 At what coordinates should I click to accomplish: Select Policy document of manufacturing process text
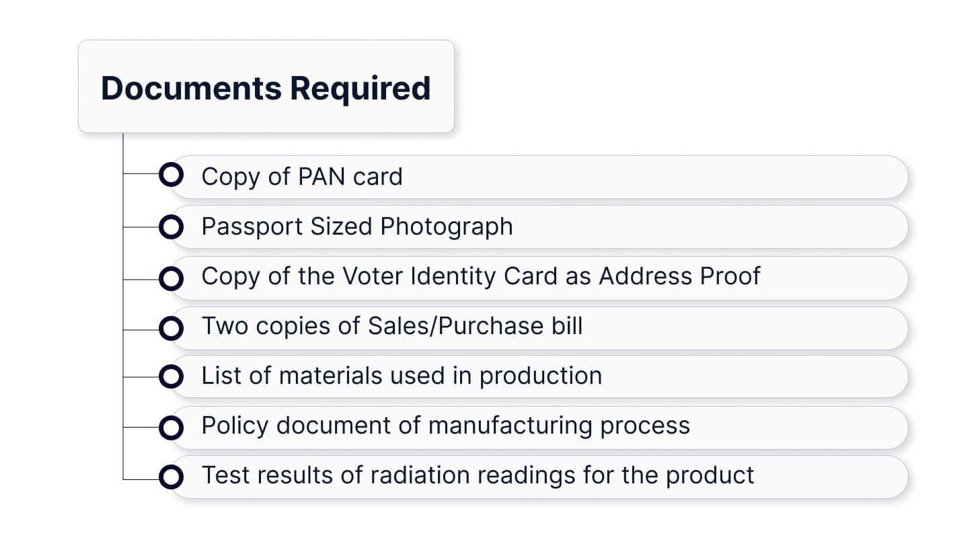point(445,426)
